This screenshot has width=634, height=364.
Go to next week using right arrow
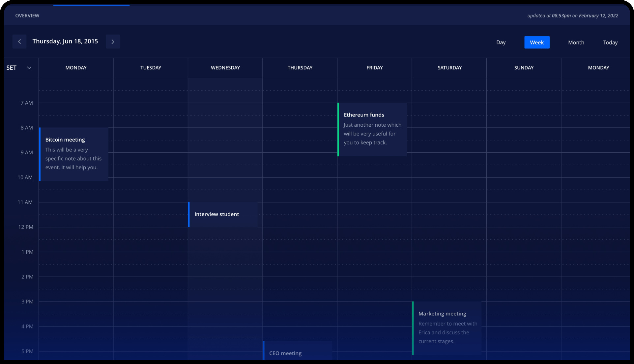point(113,41)
